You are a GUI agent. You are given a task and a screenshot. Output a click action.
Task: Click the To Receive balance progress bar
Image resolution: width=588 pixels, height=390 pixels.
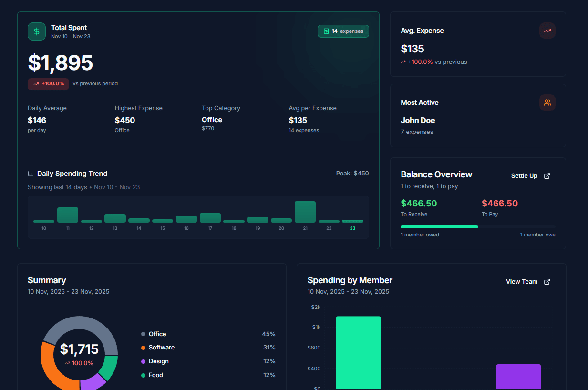[x=439, y=226]
